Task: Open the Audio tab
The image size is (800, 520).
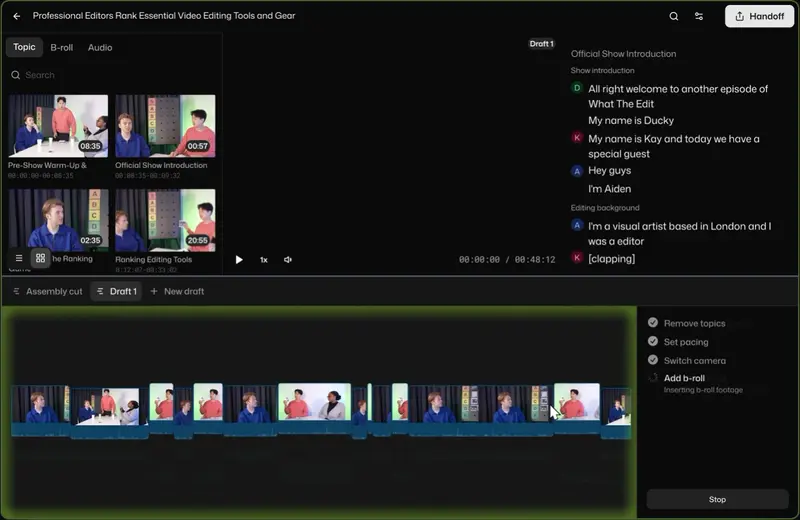Action: (100, 47)
